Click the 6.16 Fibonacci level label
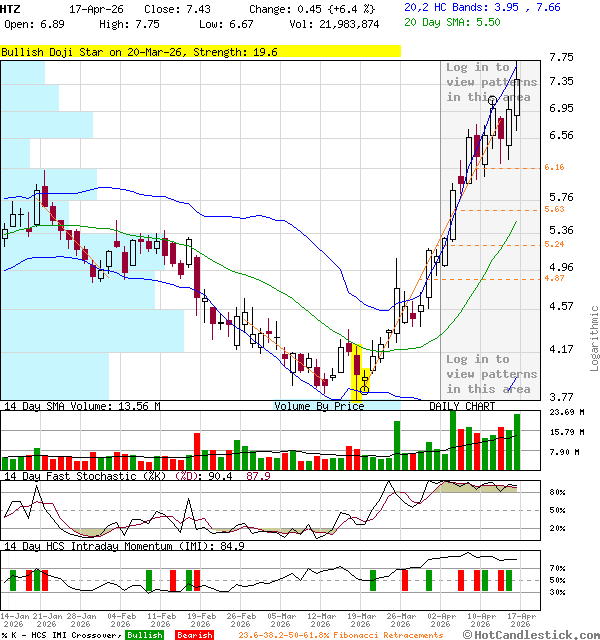The width and height of the screenshot is (600, 640). (x=554, y=168)
